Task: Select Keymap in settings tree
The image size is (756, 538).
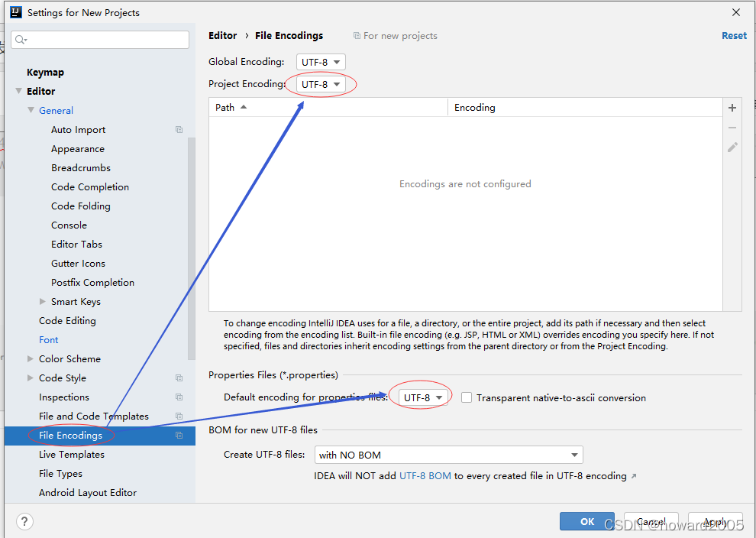Action: point(45,72)
